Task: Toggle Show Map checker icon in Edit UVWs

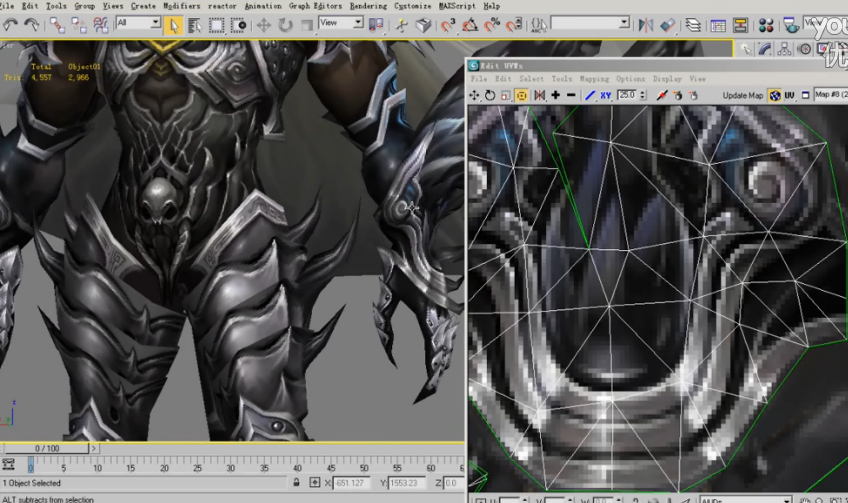Action: click(x=775, y=95)
